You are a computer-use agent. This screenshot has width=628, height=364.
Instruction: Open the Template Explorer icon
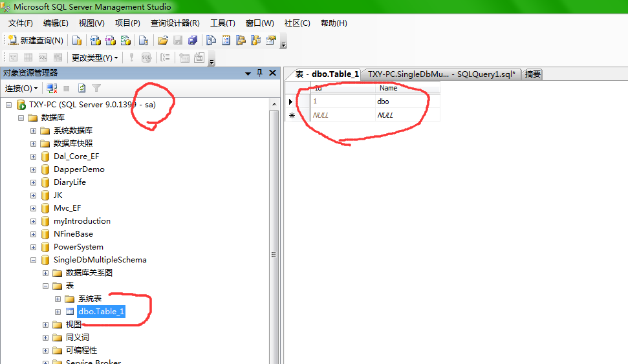click(256, 41)
